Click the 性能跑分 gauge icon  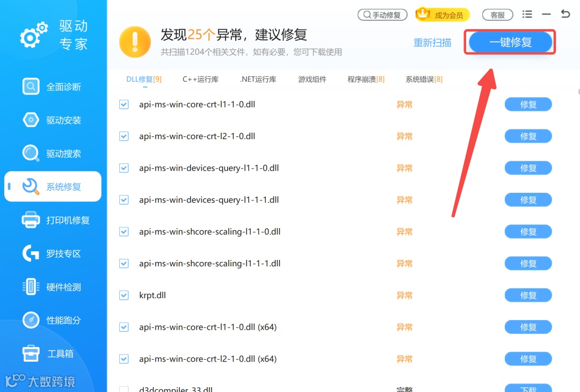point(31,320)
